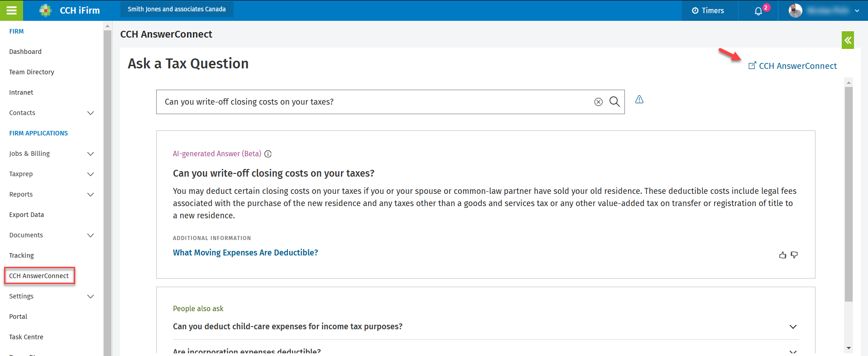Click the 'FIRM APPLICATIONS' section label
The image size is (868, 356).
tap(38, 133)
